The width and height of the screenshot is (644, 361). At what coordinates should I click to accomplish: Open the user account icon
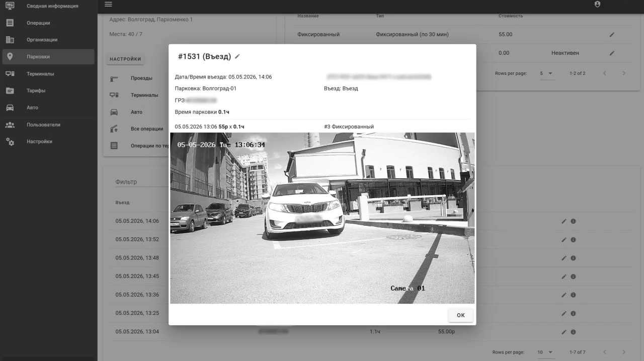[597, 4]
